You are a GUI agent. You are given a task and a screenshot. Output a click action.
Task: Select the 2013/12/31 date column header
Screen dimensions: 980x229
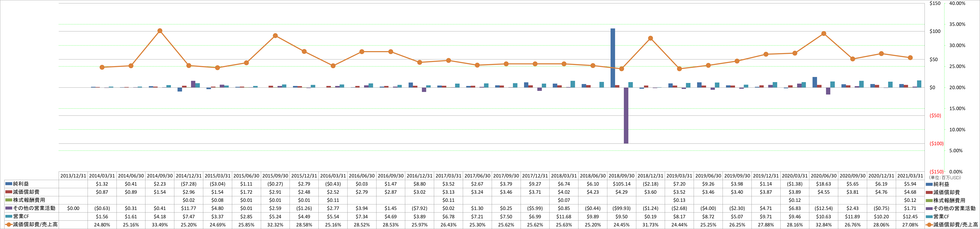[x=73, y=176]
